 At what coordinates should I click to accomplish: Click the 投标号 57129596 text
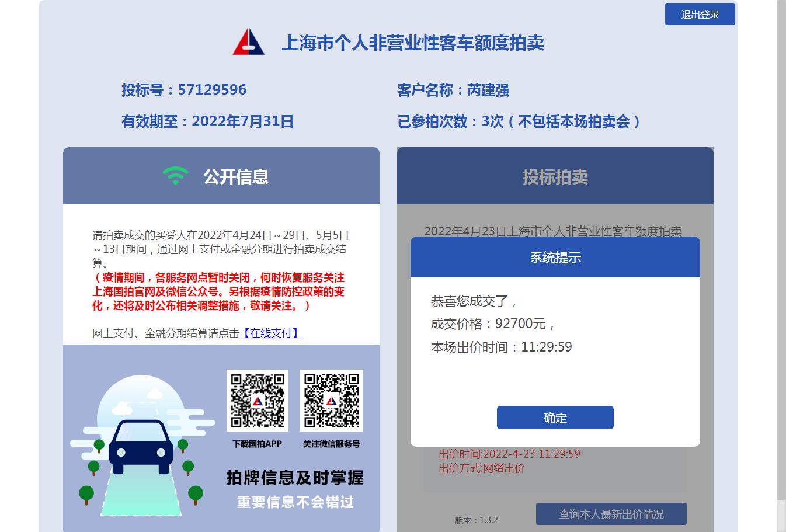point(184,90)
